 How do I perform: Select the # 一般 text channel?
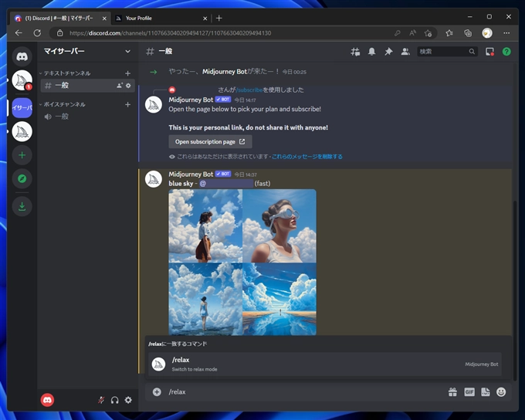point(88,86)
